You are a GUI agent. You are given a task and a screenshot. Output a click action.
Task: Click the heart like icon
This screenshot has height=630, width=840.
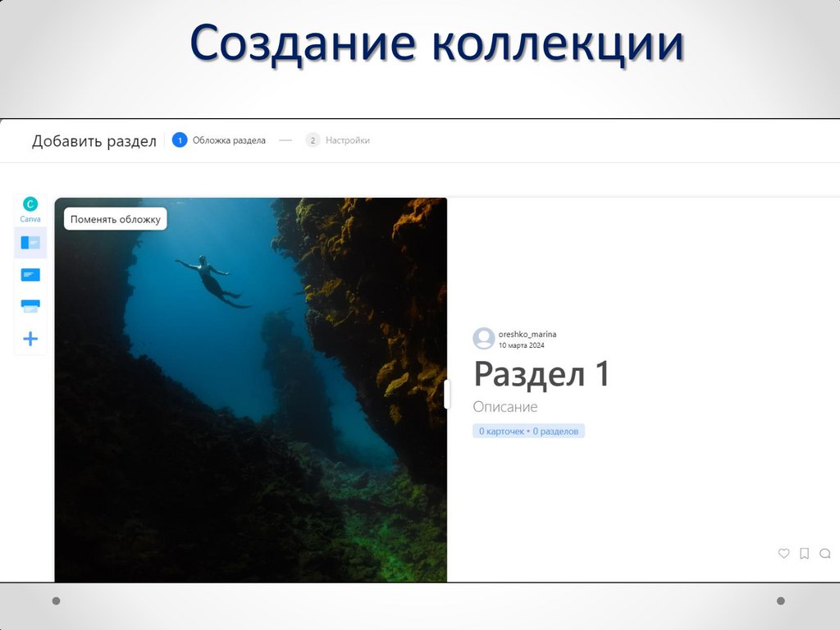click(x=783, y=554)
